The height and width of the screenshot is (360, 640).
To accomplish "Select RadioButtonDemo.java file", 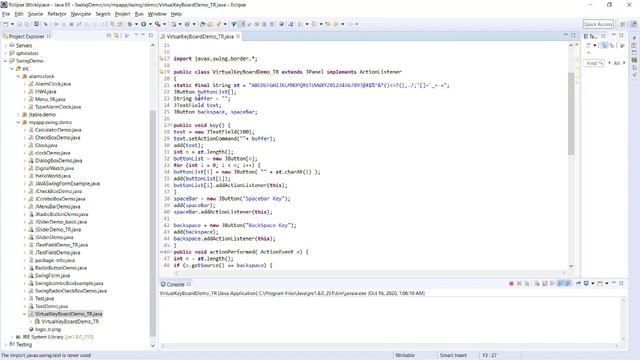I will click(x=60, y=268).
